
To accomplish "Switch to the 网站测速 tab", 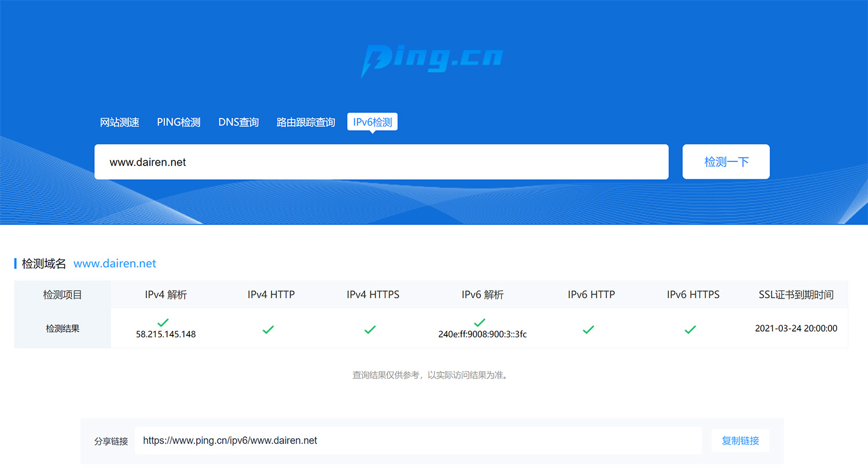I will point(120,122).
